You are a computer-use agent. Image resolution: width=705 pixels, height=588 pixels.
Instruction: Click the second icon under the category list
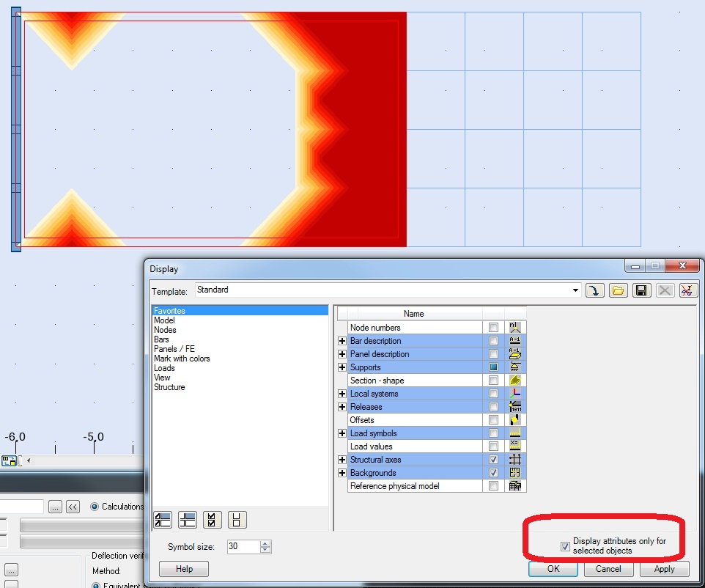[188, 520]
